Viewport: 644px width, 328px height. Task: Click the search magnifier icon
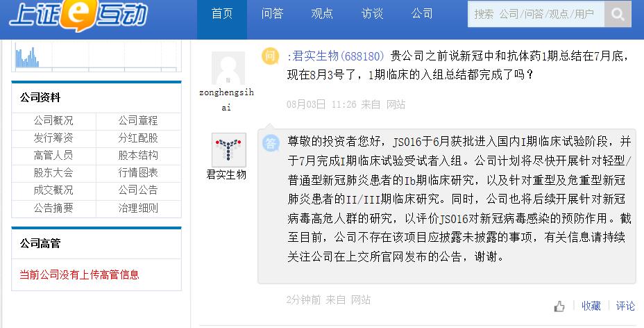tap(617, 14)
